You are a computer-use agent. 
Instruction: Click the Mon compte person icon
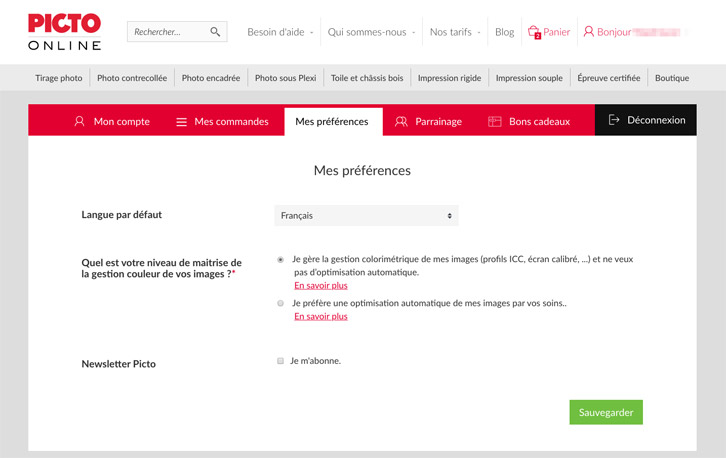79,121
